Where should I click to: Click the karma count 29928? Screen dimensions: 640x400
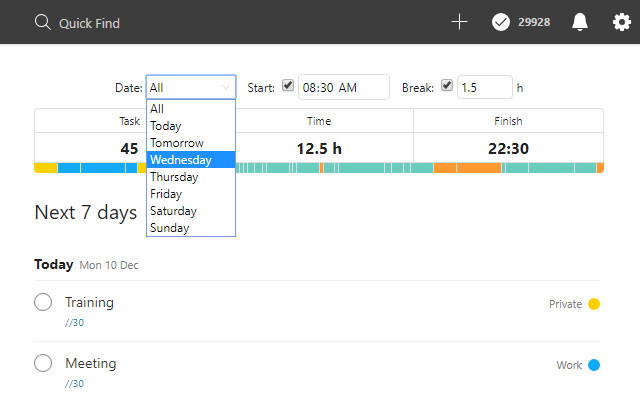pos(534,22)
